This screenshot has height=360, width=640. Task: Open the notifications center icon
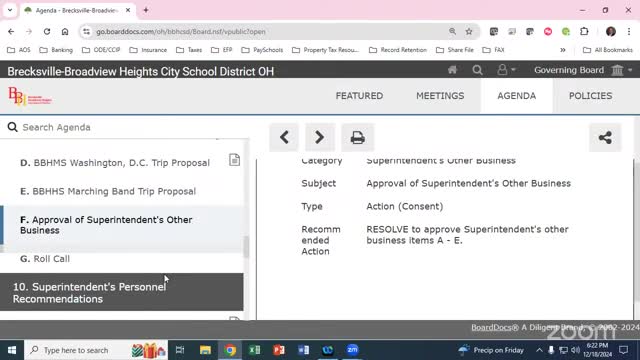click(624, 350)
